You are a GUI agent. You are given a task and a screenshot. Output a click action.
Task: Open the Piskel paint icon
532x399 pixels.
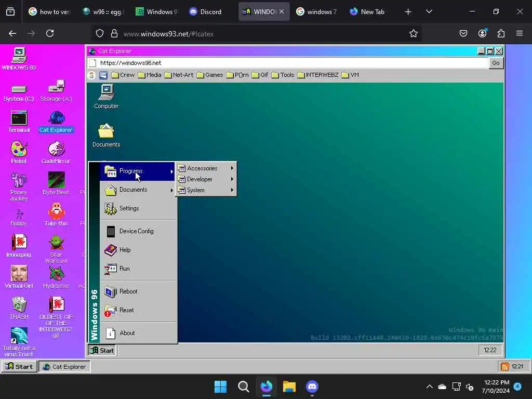tap(19, 152)
